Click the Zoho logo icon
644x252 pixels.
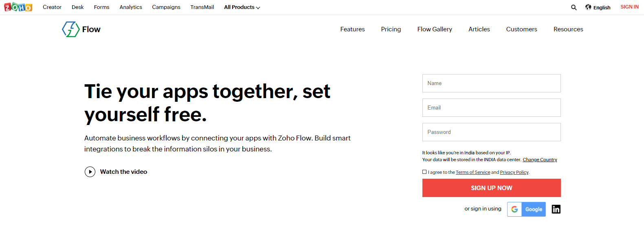[18, 7]
